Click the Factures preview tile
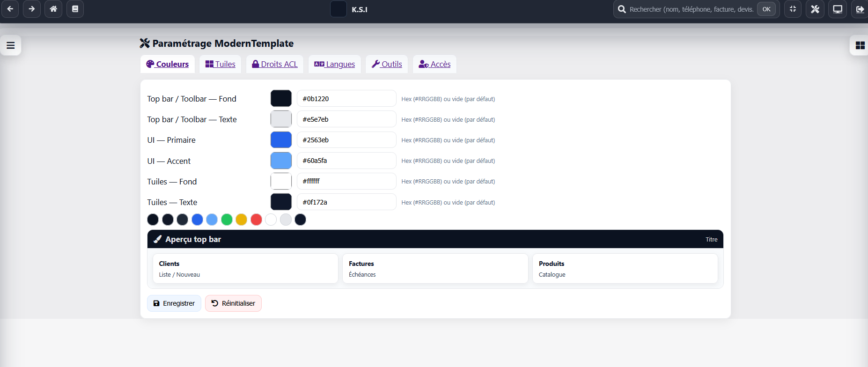Image resolution: width=868 pixels, height=367 pixels. tap(435, 268)
